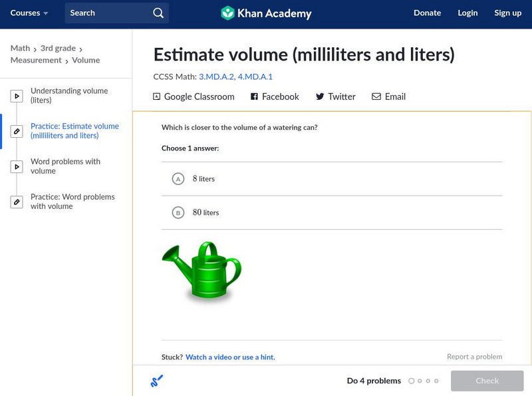This screenshot has width=532, height=396.
Task: Share the exercise on Facebook
Action: point(253,97)
